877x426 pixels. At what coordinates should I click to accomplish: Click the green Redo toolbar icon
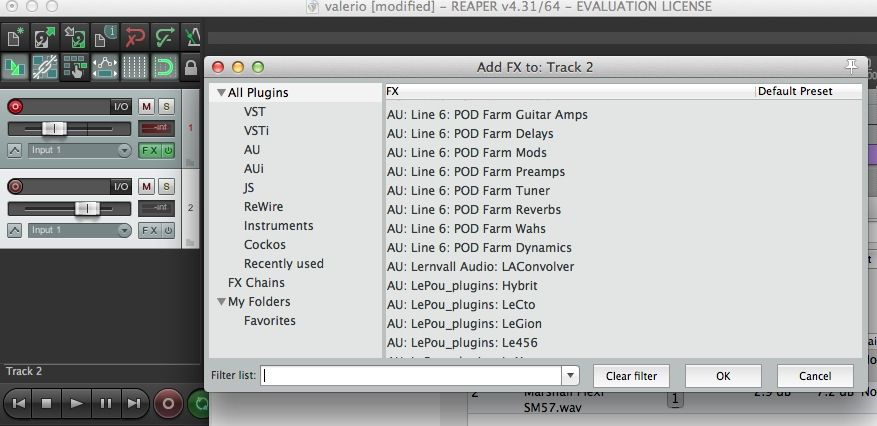point(166,37)
